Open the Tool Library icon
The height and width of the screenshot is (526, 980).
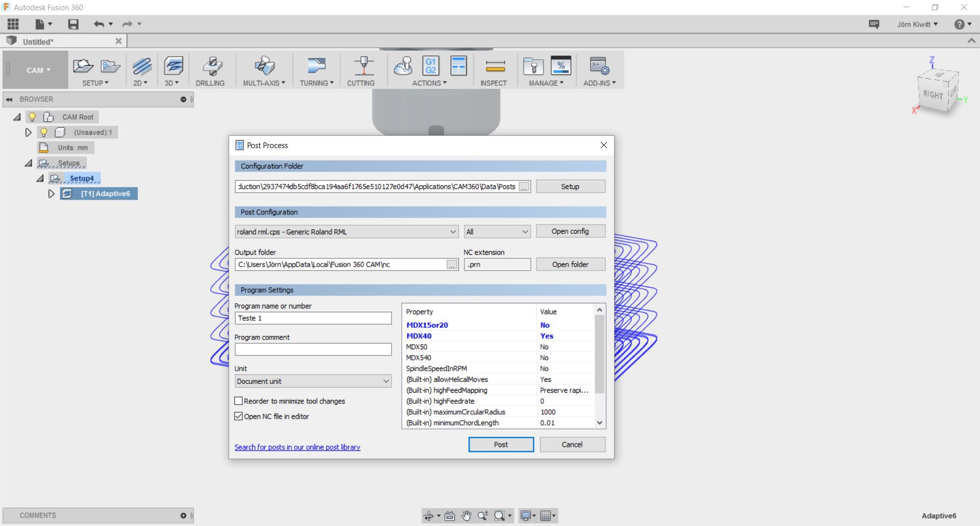(x=533, y=66)
